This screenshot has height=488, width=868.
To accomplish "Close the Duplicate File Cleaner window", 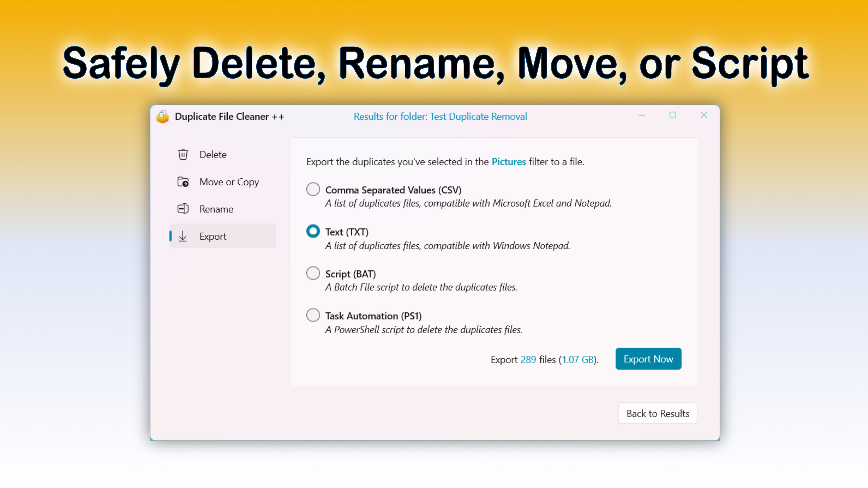I will coord(704,115).
